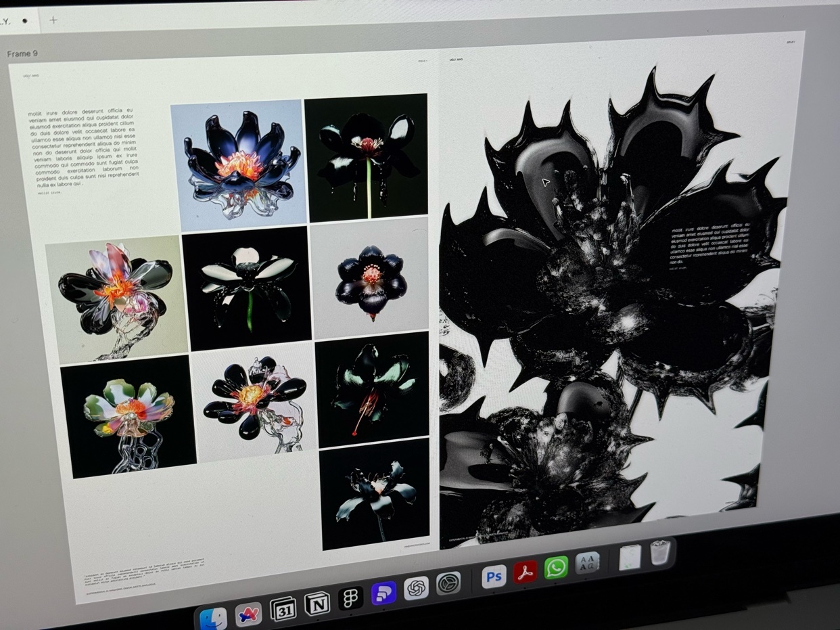Launch Notion from the dock

coord(317,603)
